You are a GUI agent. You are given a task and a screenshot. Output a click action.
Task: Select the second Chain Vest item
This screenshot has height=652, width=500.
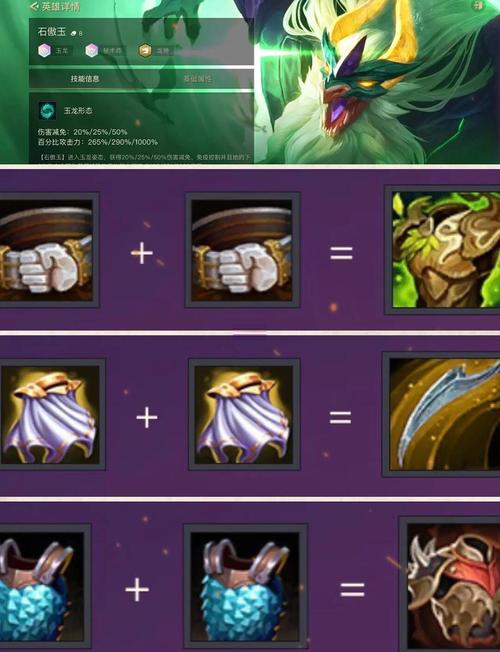pos(245,586)
